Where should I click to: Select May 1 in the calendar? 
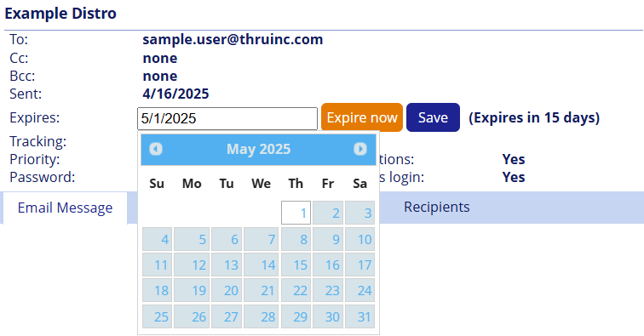296,213
